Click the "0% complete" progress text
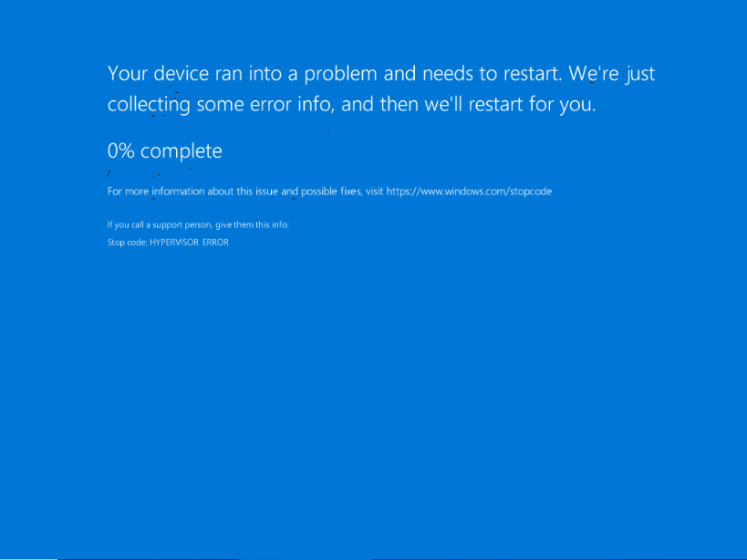 click(165, 151)
